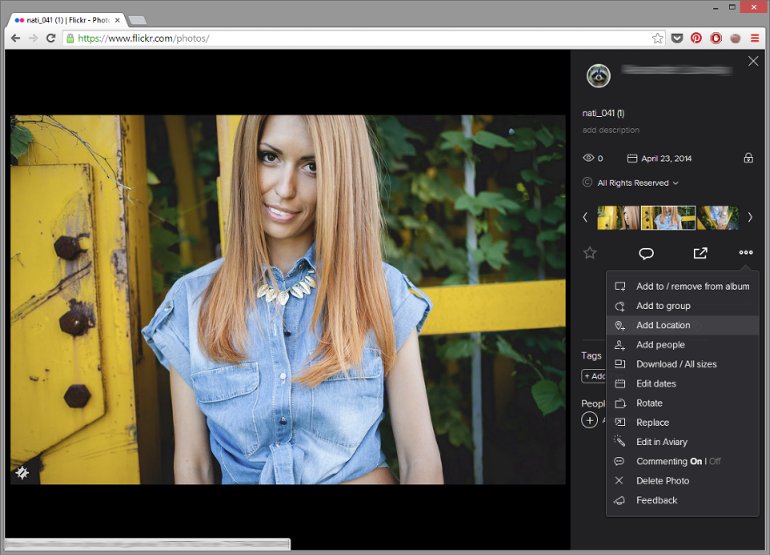770x555 pixels.
Task: Close the photo lightbox with the X
Action: (x=753, y=61)
